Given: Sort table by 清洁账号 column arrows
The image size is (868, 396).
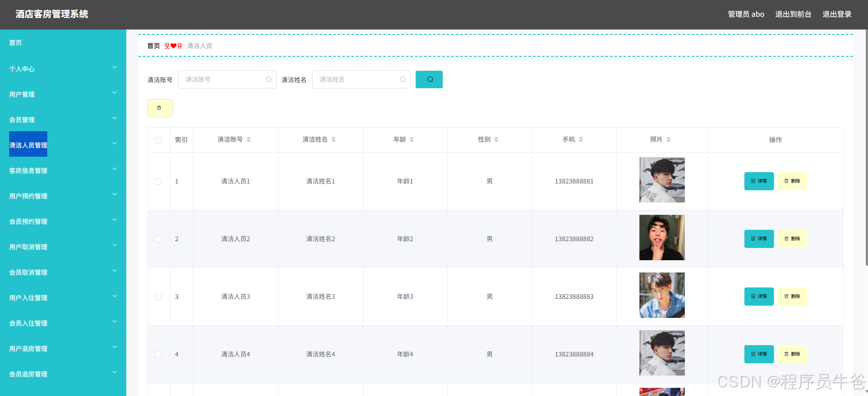Looking at the screenshot, I should pyautogui.click(x=249, y=139).
